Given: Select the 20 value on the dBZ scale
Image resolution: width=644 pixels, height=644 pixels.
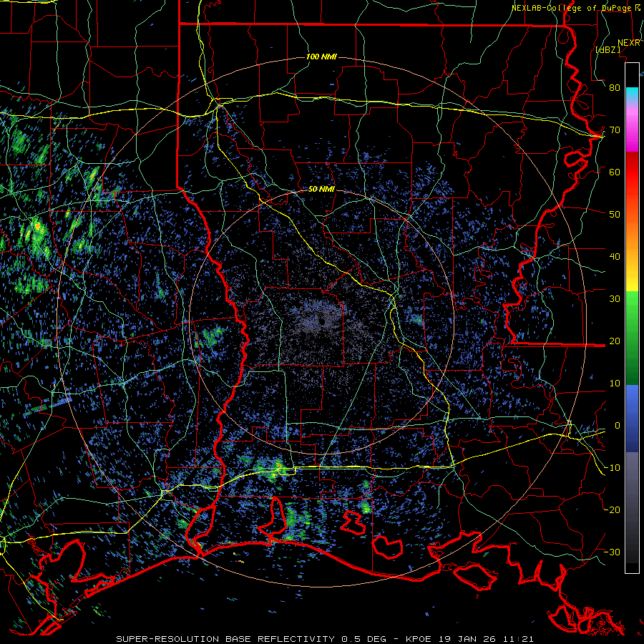Looking at the screenshot, I should [x=615, y=341].
